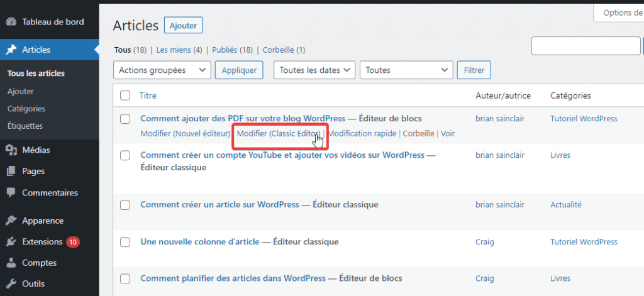Click the Voir link for PDF article
644x296 pixels.
(448, 133)
